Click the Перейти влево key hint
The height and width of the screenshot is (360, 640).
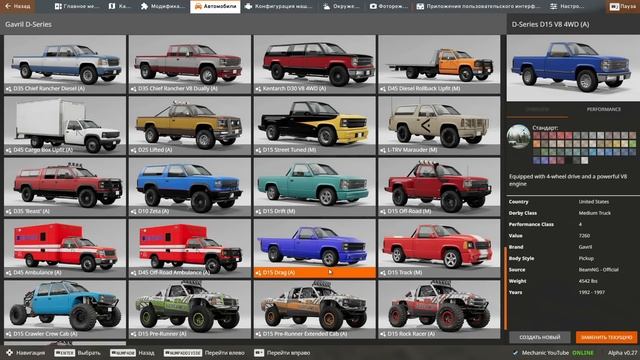click(x=182, y=353)
